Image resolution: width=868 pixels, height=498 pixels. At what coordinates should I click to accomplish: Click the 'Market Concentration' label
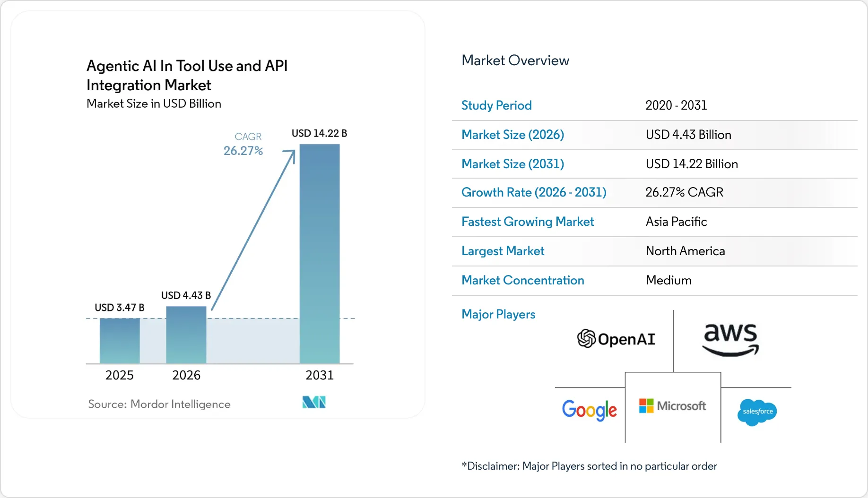point(523,280)
